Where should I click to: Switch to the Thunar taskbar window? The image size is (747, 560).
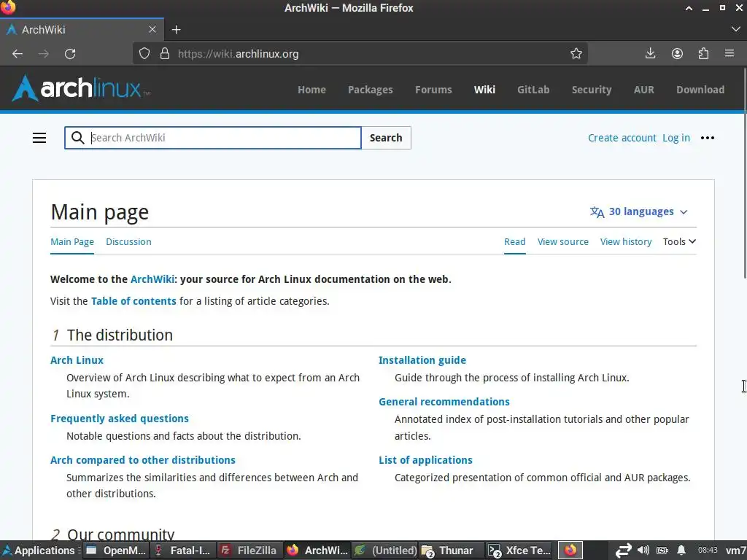click(451, 551)
